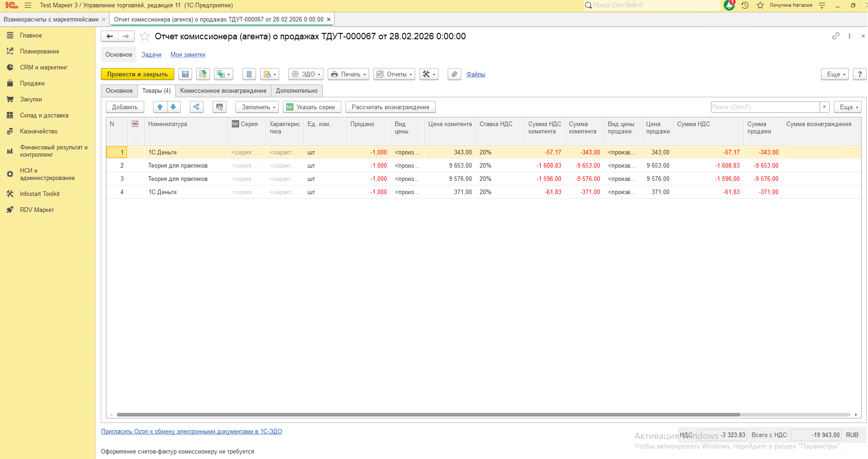Open the history clock icon in the title bar
The image size is (868, 459).
(x=745, y=5)
